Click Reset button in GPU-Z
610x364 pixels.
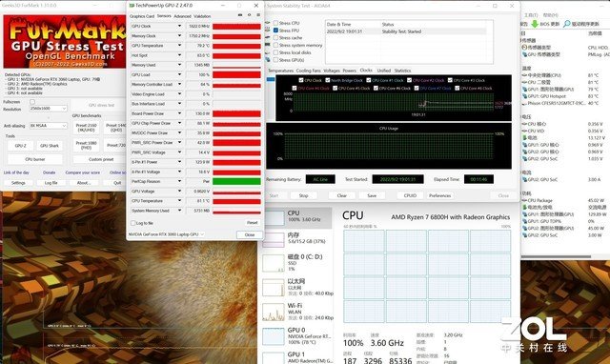(x=252, y=222)
